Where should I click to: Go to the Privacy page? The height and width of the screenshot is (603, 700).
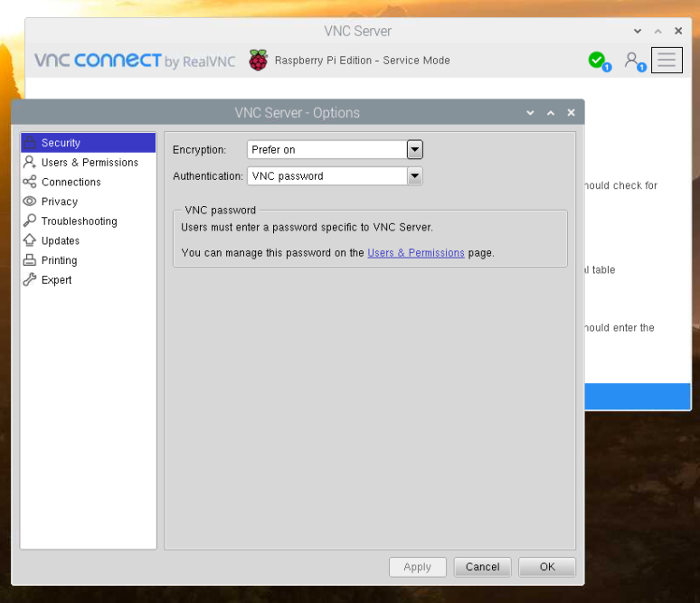pyautogui.click(x=89, y=202)
